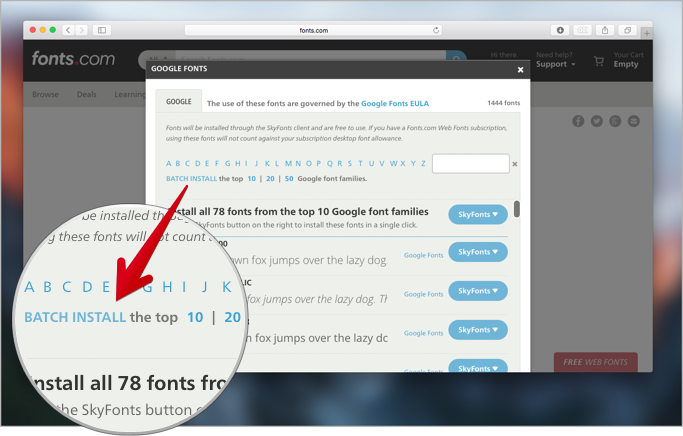Open the Safari share menu
The image size is (683, 436).
[605, 30]
